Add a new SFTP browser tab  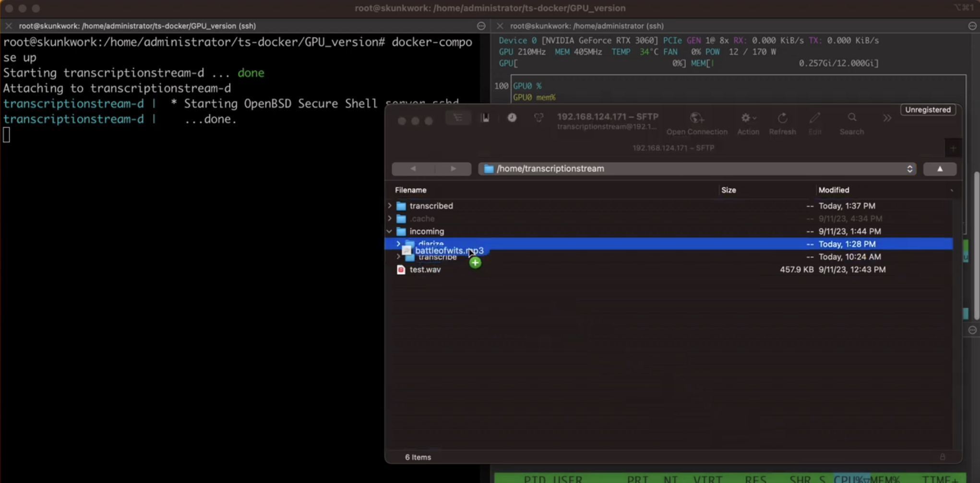(x=953, y=148)
